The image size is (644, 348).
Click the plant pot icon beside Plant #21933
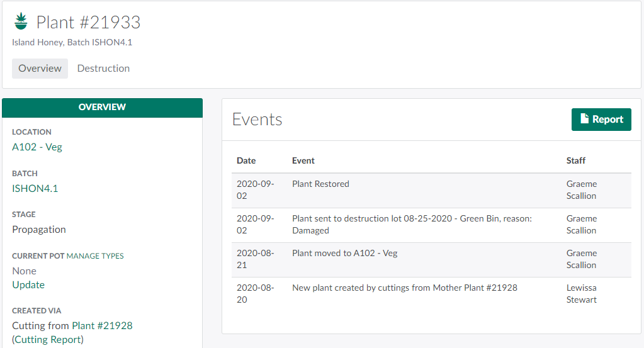point(21,22)
